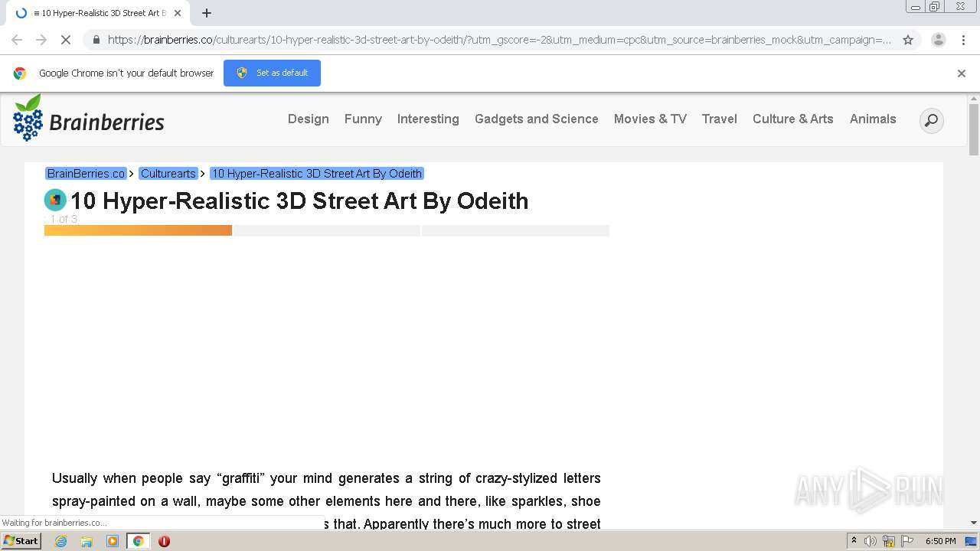Click the scrollbar up arrow
Viewport: 980px width, 551px height.
click(x=974, y=99)
